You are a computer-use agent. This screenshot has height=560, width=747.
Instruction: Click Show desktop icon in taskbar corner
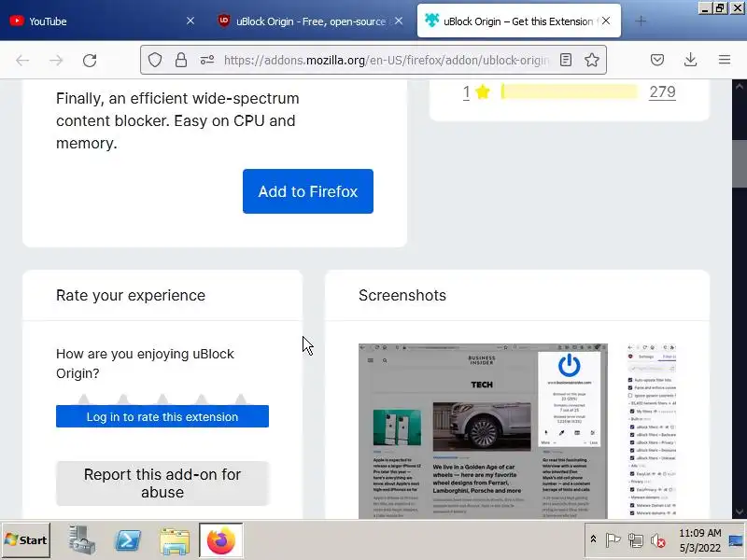(x=737, y=540)
